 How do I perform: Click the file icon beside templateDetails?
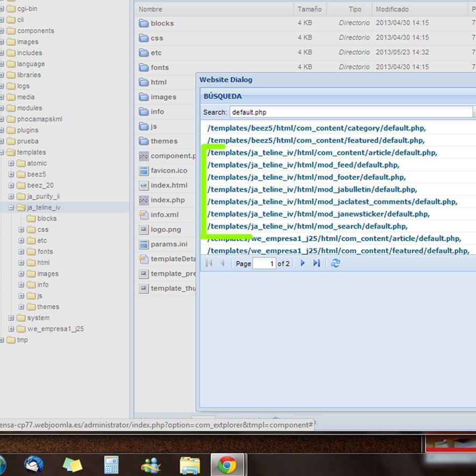coord(143,258)
